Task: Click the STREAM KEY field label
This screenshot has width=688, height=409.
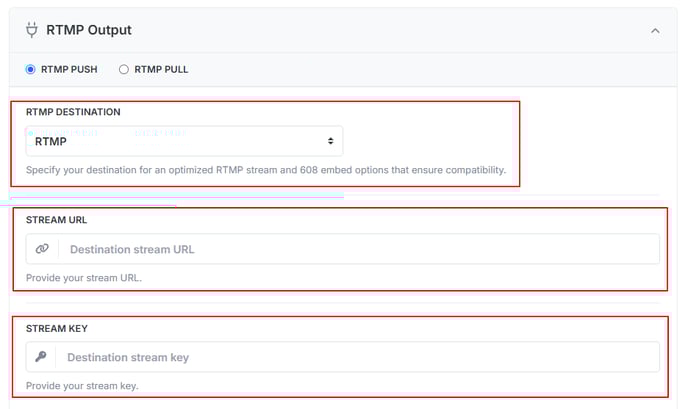Action: pos(57,328)
